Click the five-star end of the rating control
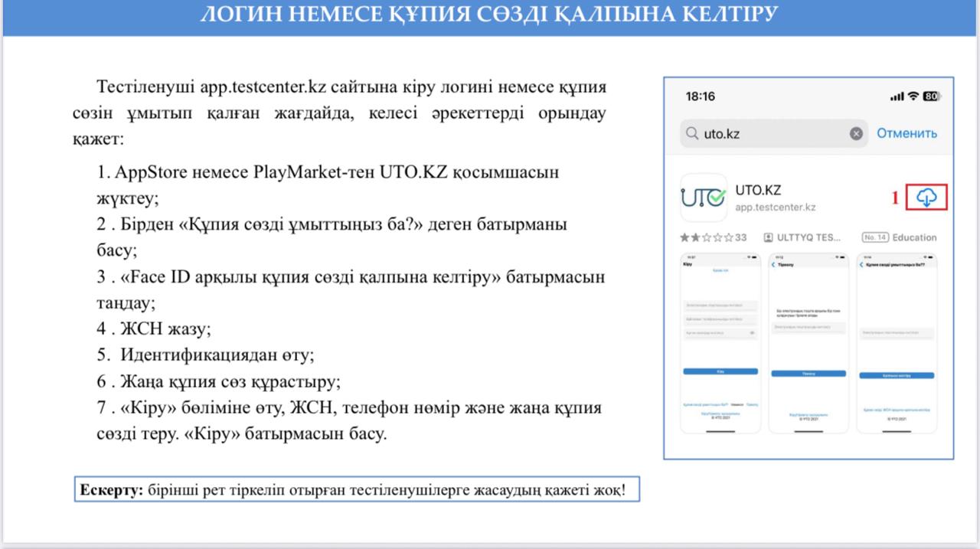This screenshot has width=980, height=549. click(730, 237)
